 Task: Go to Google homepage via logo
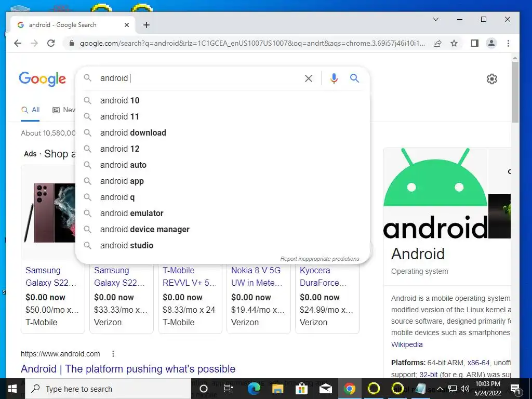pos(43,79)
